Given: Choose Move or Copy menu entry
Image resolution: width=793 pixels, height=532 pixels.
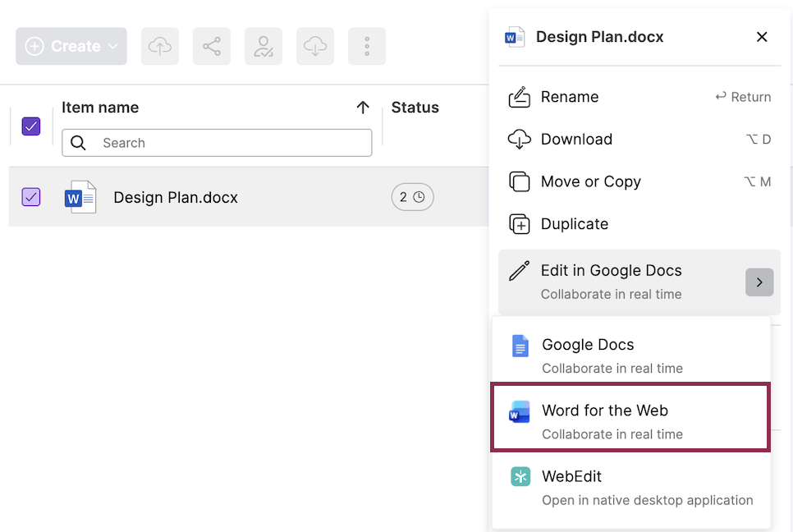Looking at the screenshot, I should point(639,181).
